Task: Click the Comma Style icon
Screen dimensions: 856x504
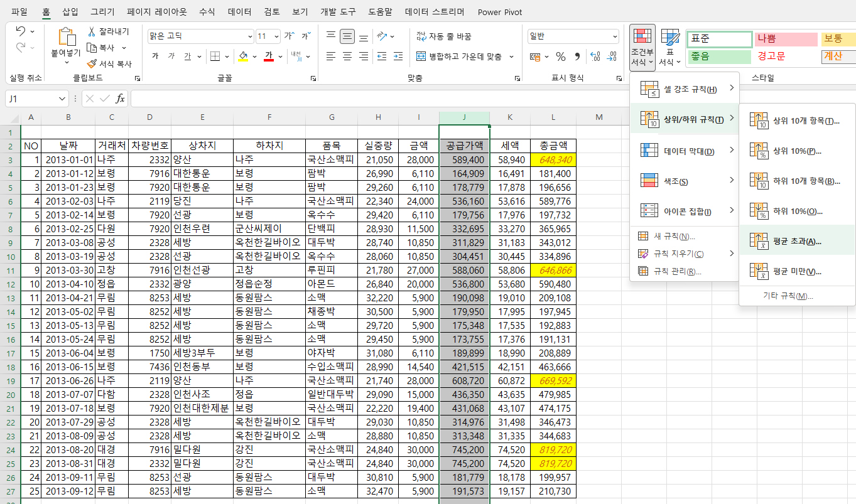Action: pyautogui.click(x=577, y=56)
